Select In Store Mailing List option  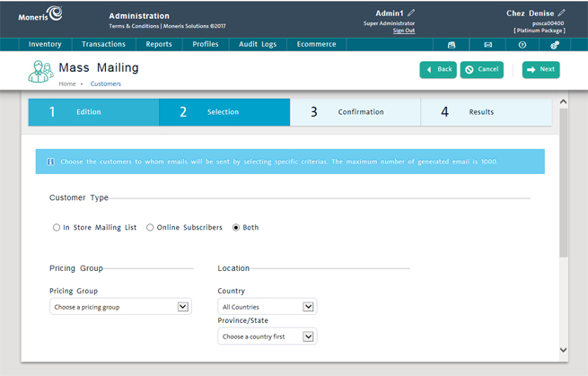pyautogui.click(x=57, y=228)
